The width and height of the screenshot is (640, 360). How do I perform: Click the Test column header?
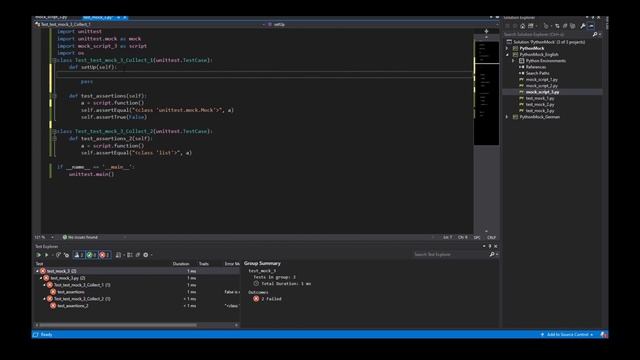39,264
